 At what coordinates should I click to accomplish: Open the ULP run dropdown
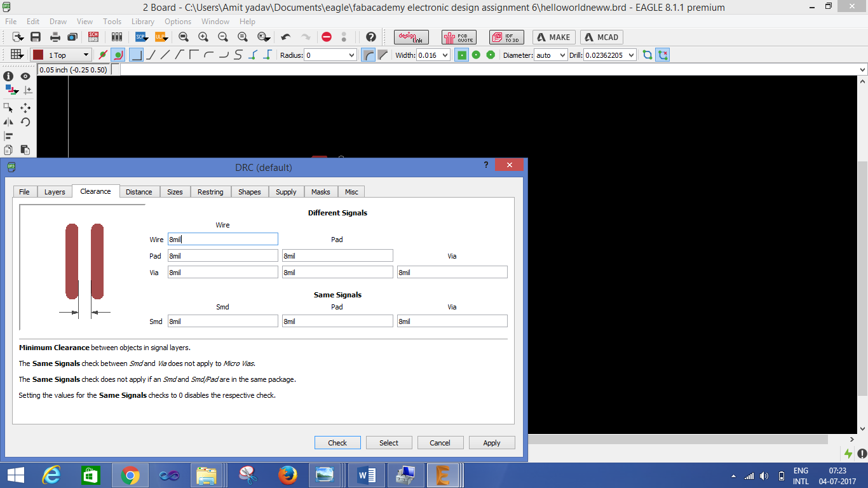(x=161, y=37)
